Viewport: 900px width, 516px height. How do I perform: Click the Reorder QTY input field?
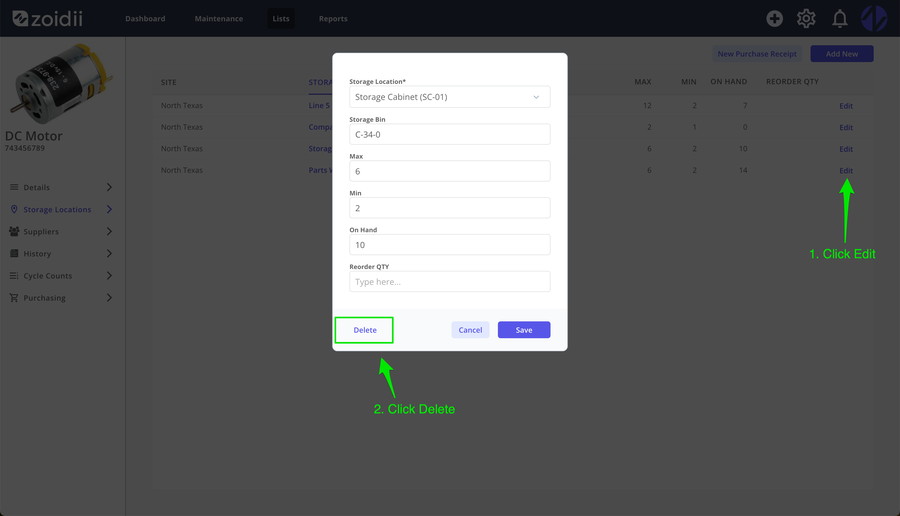click(x=449, y=282)
